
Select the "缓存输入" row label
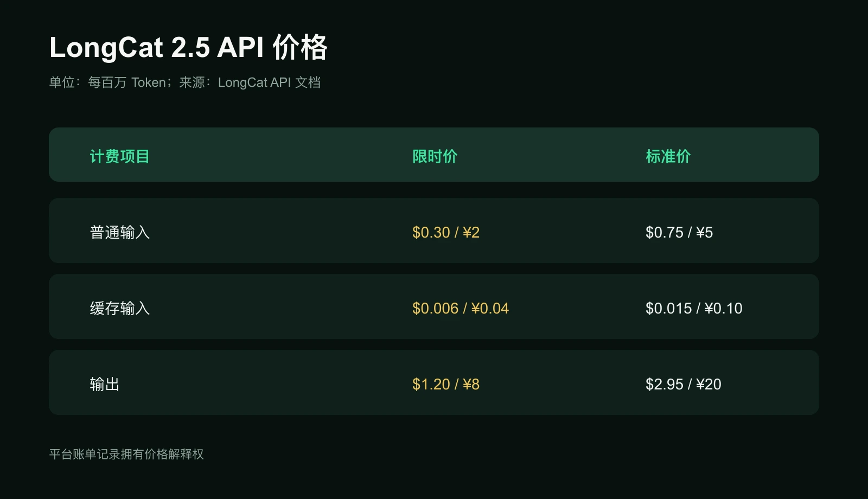coord(119,308)
